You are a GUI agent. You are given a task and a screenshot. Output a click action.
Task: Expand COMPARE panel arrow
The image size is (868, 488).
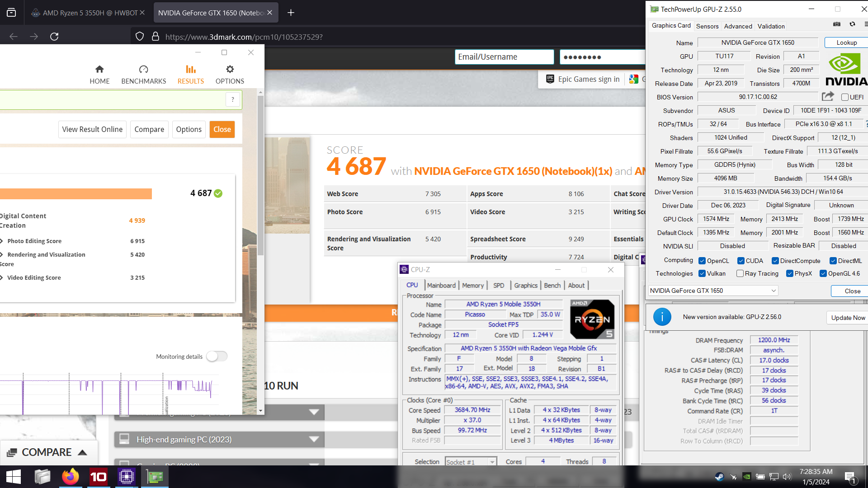(x=82, y=452)
